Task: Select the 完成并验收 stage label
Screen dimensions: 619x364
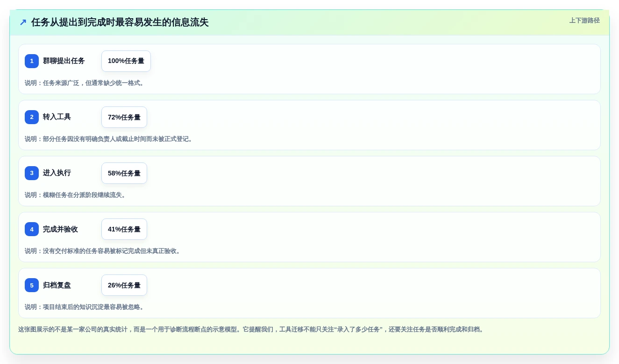Action: pyautogui.click(x=60, y=229)
